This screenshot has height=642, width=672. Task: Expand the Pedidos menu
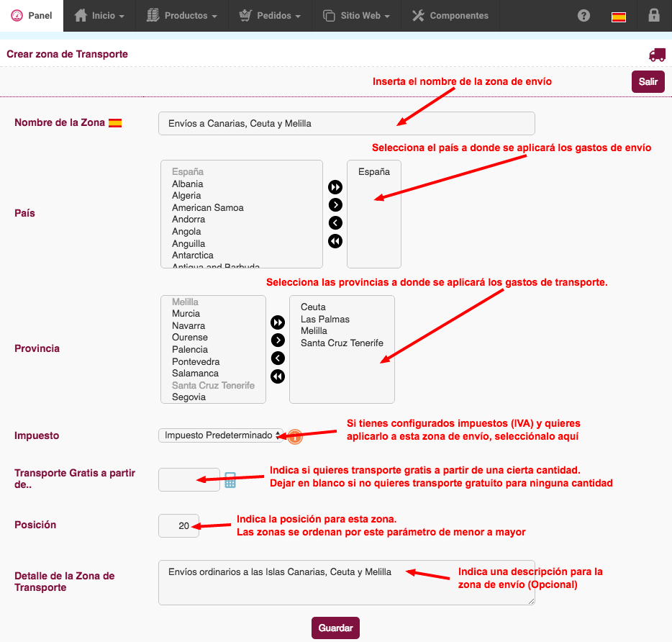(x=269, y=16)
